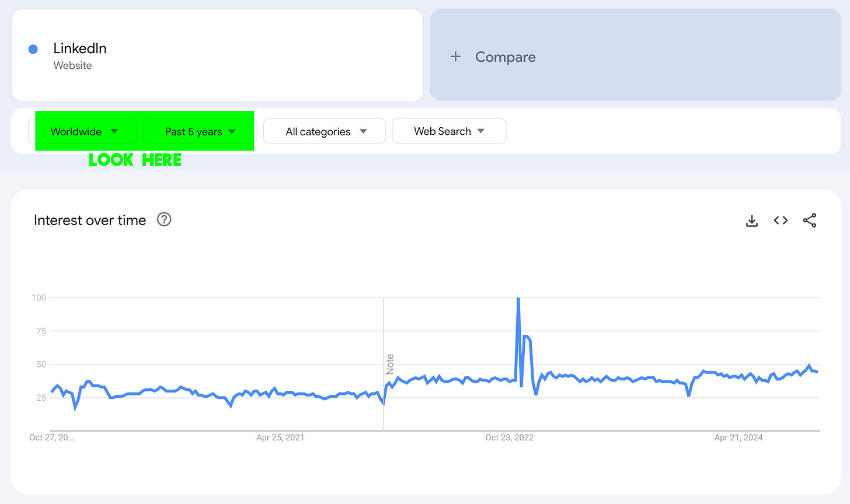The height and width of the screenshot is (504, 850).
Task: Share the Interest over time chart
Action: coord(810,220)
